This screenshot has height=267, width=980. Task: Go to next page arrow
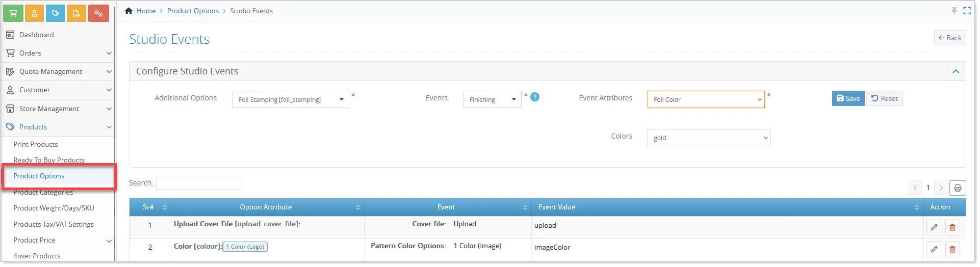click(941, 188)
